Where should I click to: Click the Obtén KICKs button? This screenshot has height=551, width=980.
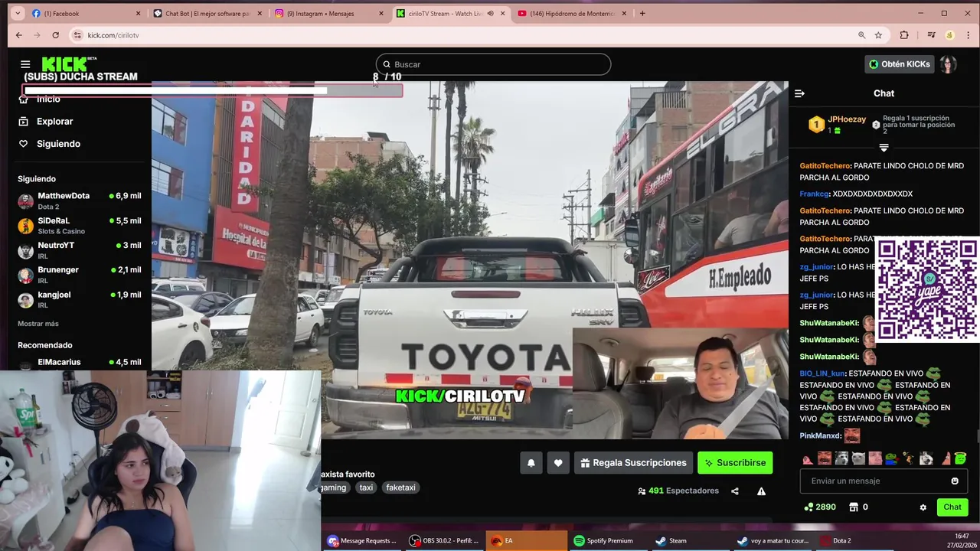(x=899, y=64)
